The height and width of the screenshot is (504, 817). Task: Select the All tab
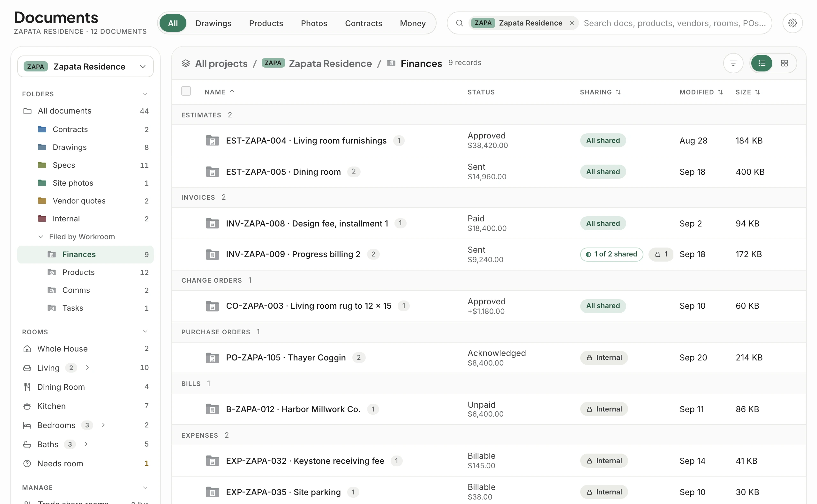173,23
